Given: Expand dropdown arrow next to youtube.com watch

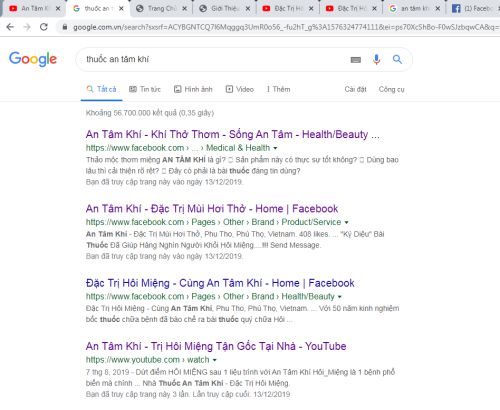Looking at the screenshot, I should pos(215,360).
